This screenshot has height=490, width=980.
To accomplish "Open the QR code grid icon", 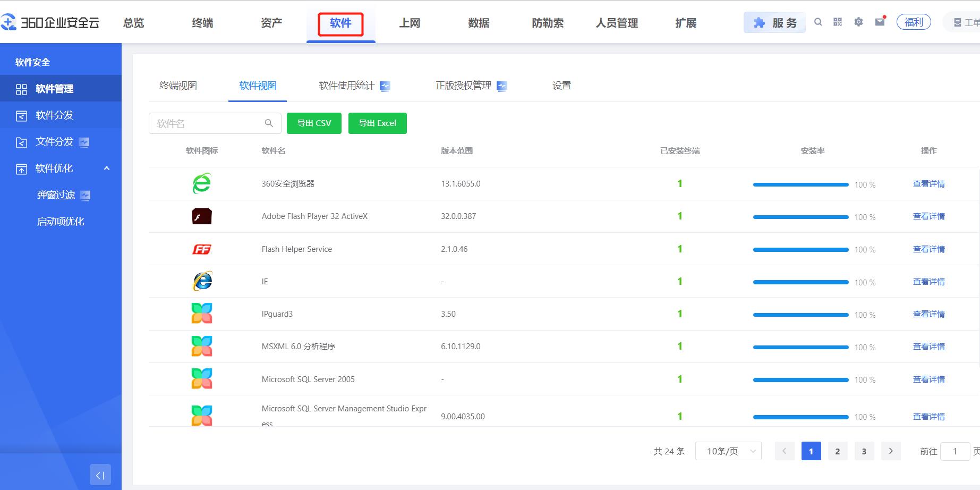I will click(838, 22).
